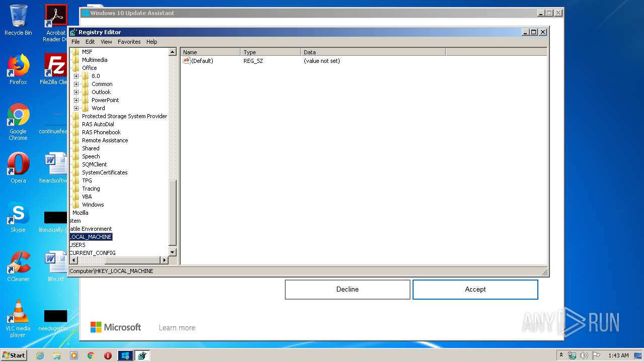The image size is (644, 362).
Task: Select the Remote Assistance key
Action: click(x=105, y=140)
